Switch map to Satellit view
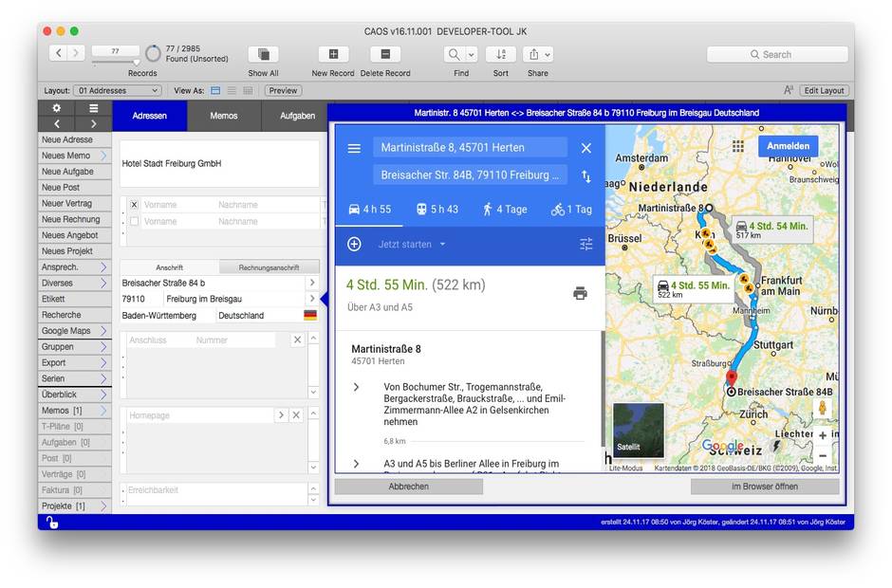 [639, 431]
